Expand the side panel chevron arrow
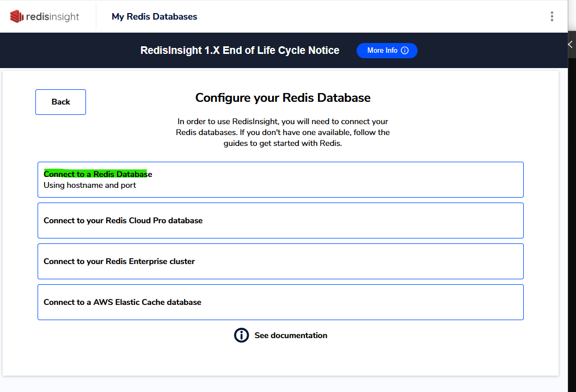576x392 pixels. [571, 45]
